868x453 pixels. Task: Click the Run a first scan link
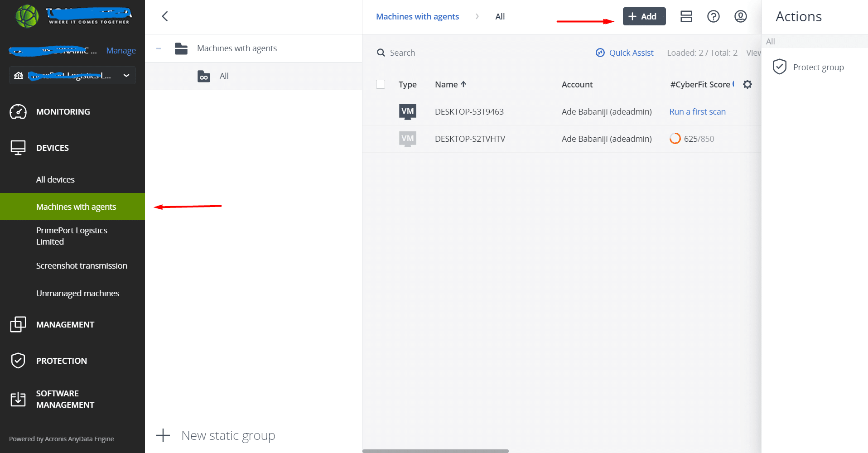[x=697, y=111]
